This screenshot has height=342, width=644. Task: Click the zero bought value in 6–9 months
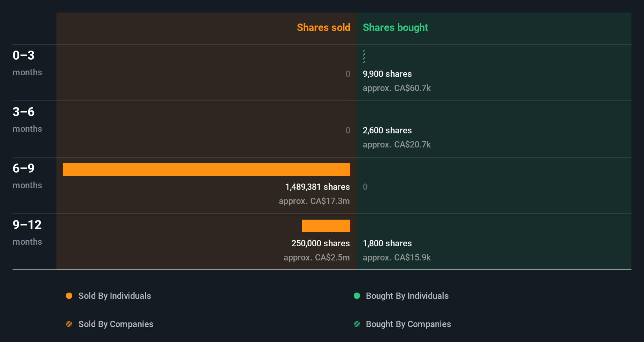click(365, 187)
